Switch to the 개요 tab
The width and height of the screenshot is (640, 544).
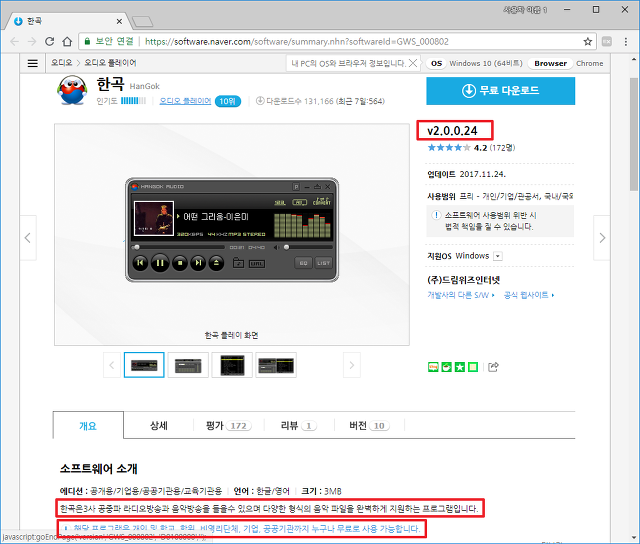coord(88,426)
